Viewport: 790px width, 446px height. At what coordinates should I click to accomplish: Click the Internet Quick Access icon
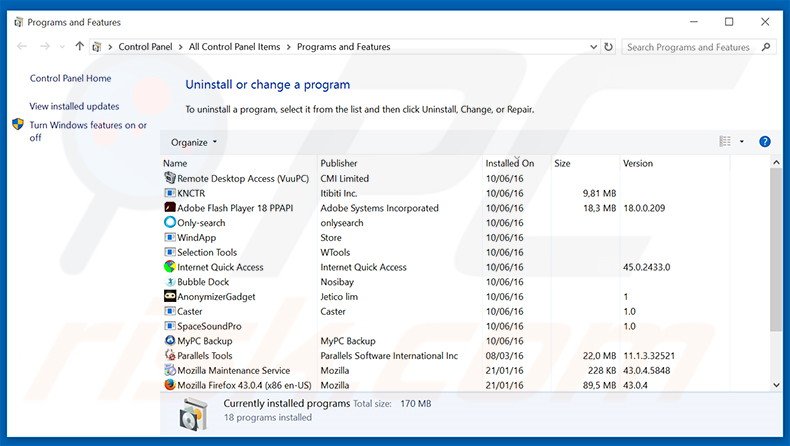(170, 267)
